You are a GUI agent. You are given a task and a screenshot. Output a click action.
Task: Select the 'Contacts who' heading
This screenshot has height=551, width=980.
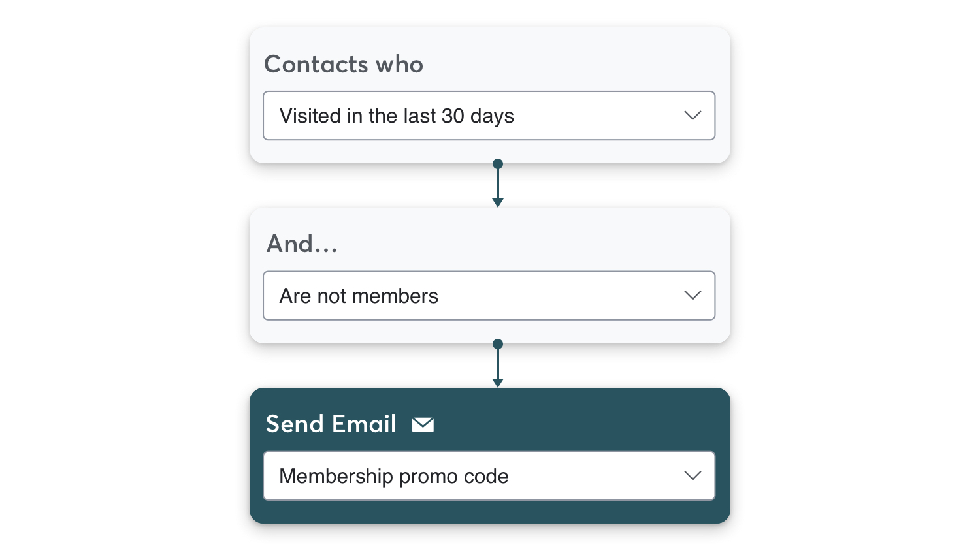pos(344,65)
